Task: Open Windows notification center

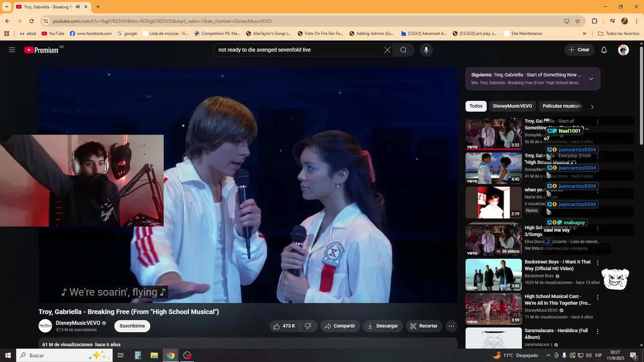Action: click(633, 355)
